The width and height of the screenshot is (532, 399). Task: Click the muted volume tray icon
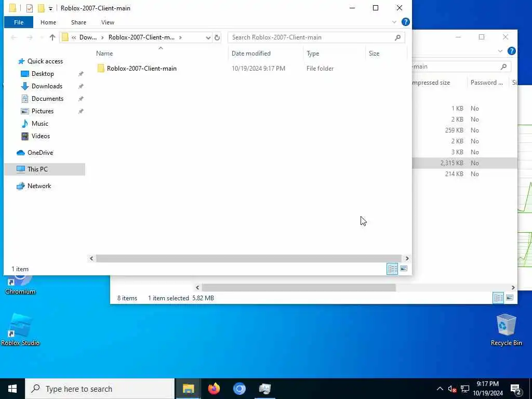452,389
